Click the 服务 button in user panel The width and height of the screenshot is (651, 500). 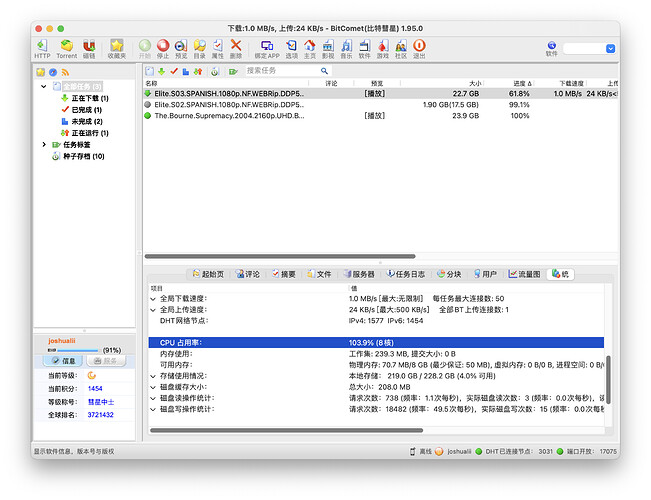(106, 361)
